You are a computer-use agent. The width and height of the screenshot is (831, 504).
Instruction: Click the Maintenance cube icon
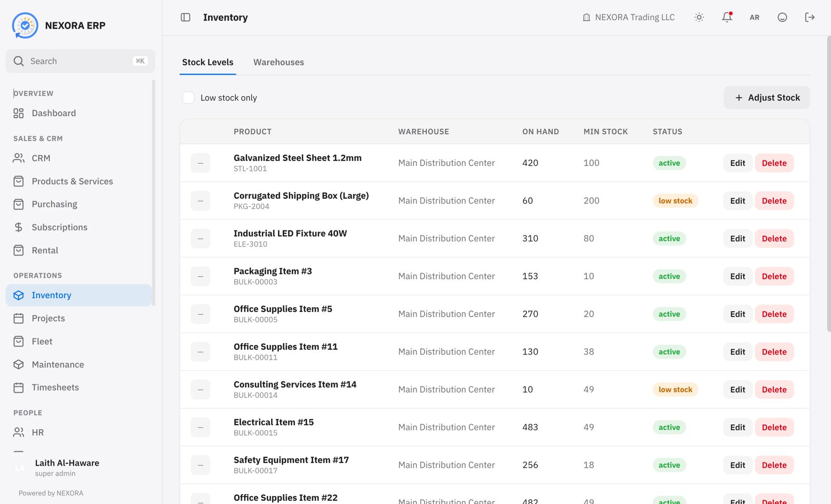[19, 364]
